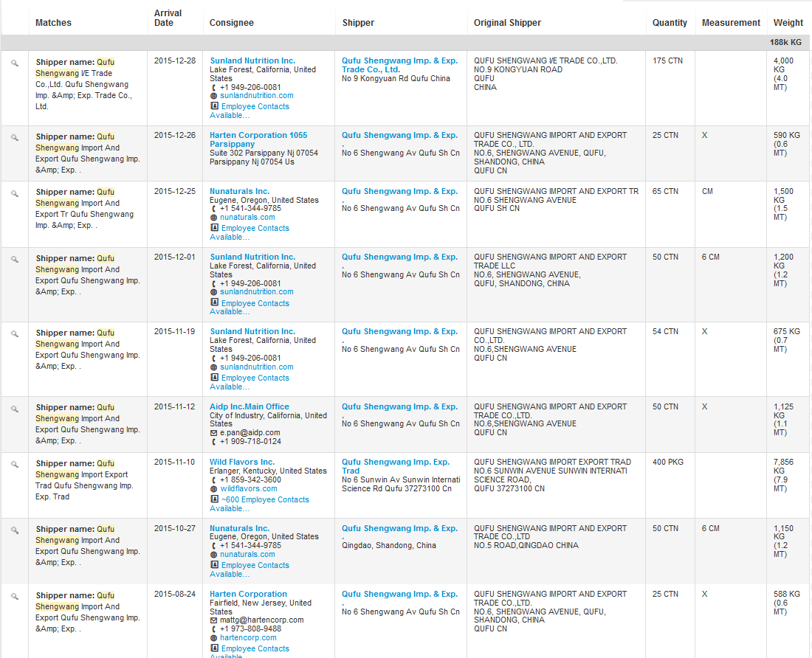Open the shipper link for Qingdao, Shandong, China
Image resolution: width=812 pixels, height=658 pixels.
pyautogui.click(x=399, y=533)
